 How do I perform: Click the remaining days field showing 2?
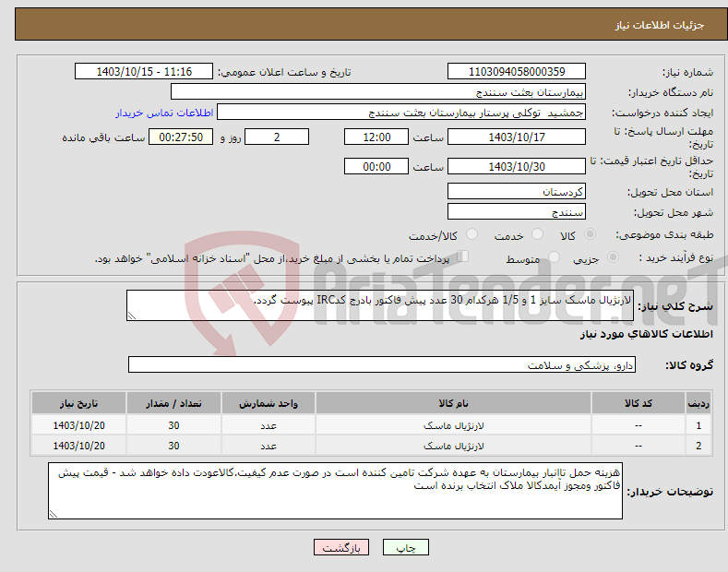pyautogui.click(x=277, y=137)
